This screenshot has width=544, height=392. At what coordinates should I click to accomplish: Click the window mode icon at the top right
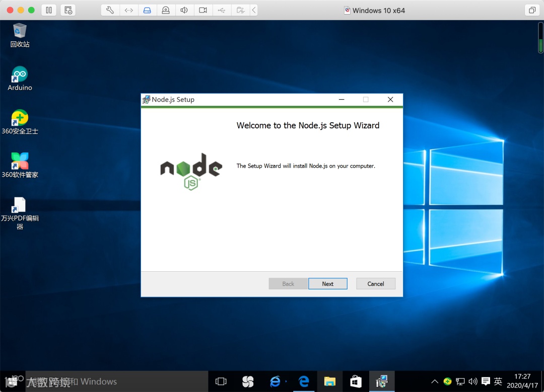(532, 10)
